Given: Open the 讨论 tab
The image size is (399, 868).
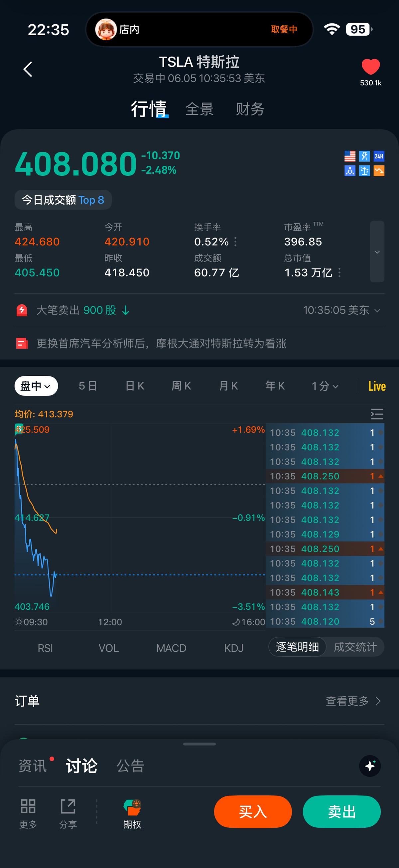Looking at the screenshot, I should [x=81, y=766].
